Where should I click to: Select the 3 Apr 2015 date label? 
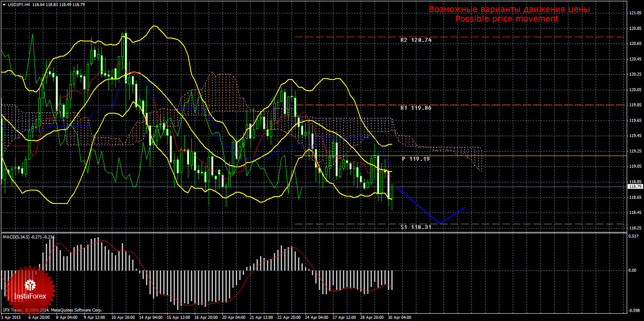pos(12,317)
